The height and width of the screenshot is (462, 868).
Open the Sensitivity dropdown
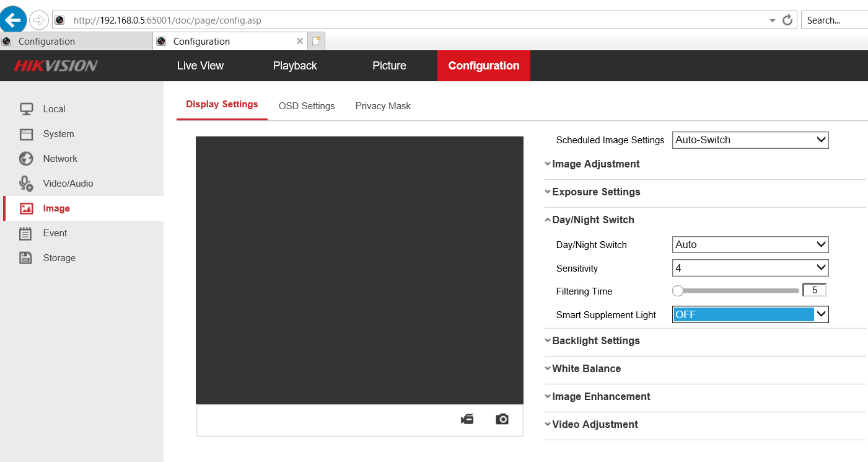750,268
